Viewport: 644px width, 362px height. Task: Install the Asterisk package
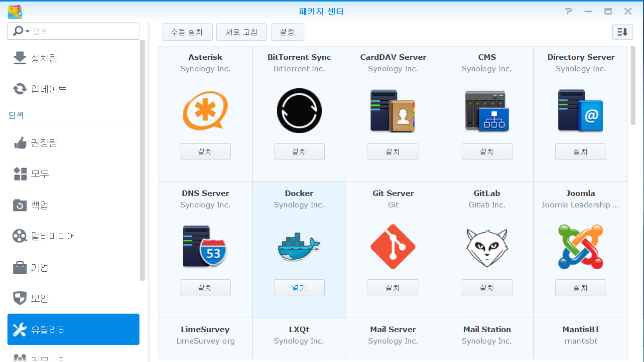click(x=205, y=152)
